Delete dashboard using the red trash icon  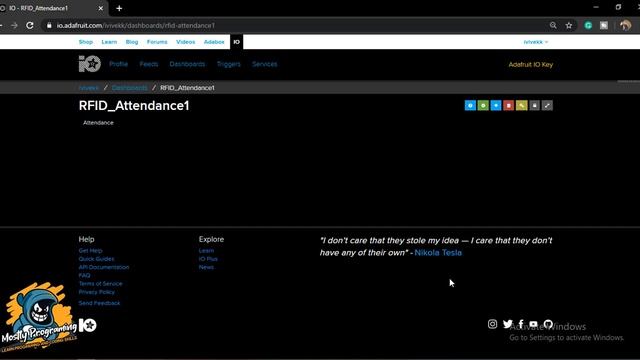pos(509,106)
